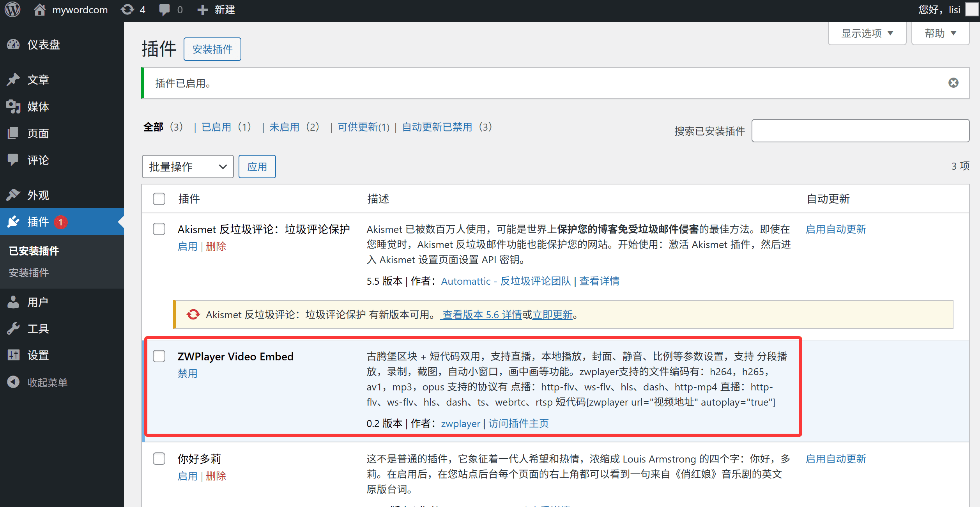Collapse the admin menu via 收起菜单
Image resolution: width=980 pixels, height=507 pixels.
(x=45, y=382)
